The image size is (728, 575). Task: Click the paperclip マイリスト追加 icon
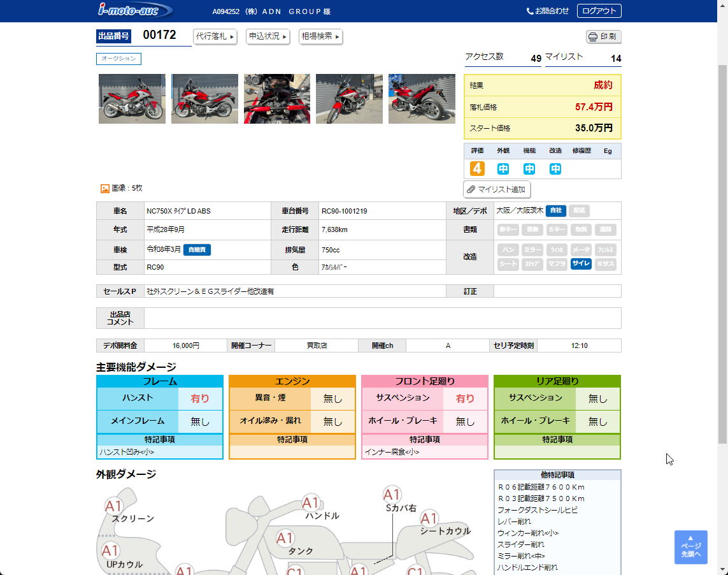tap(471, 189)
